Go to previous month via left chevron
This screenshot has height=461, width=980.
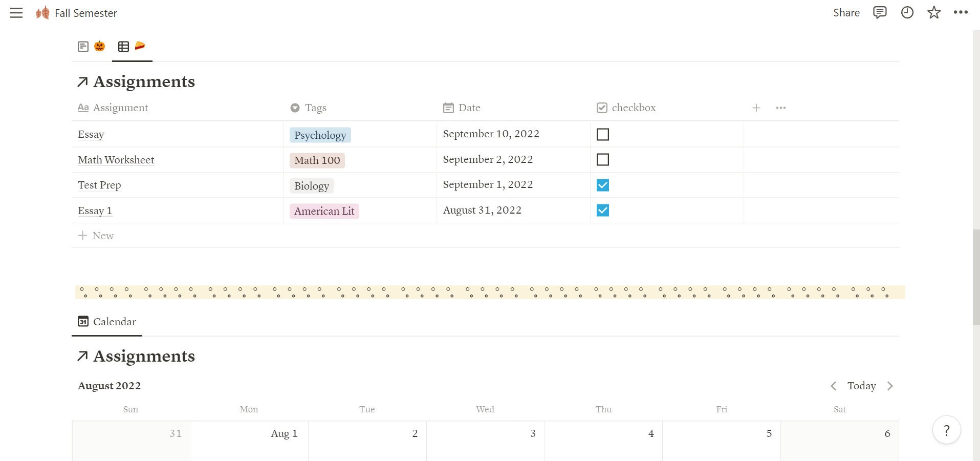(x=833, y=386)
